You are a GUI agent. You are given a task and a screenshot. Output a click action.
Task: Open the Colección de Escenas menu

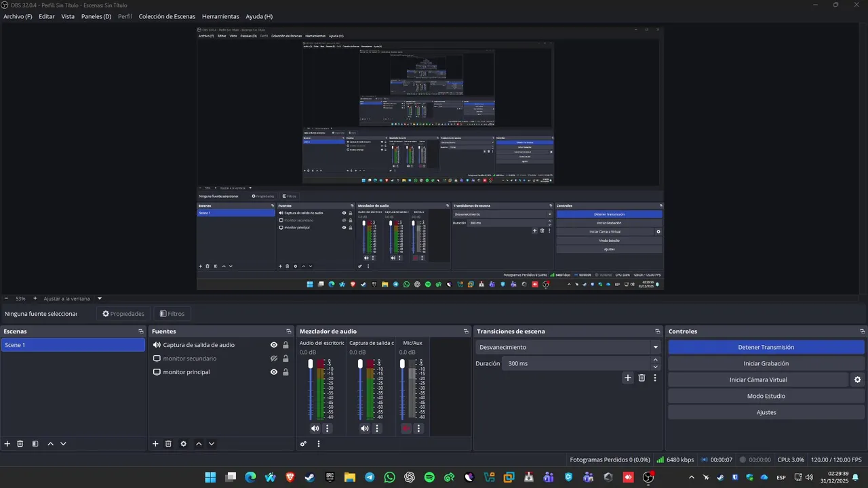tap(167, 16)
